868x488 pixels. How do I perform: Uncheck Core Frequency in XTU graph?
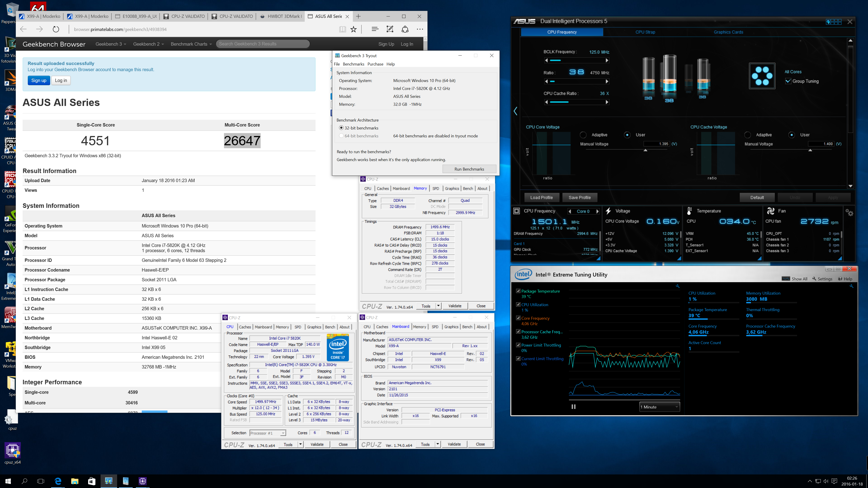pyautogui.click(x=518, y=318)
